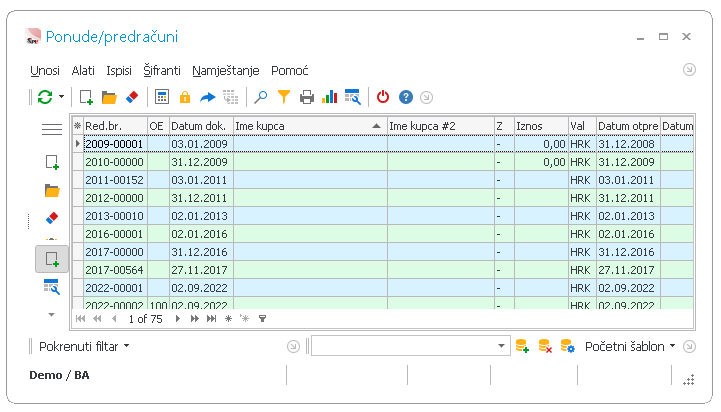Click the delete template database icon

[x=545, y=346]
